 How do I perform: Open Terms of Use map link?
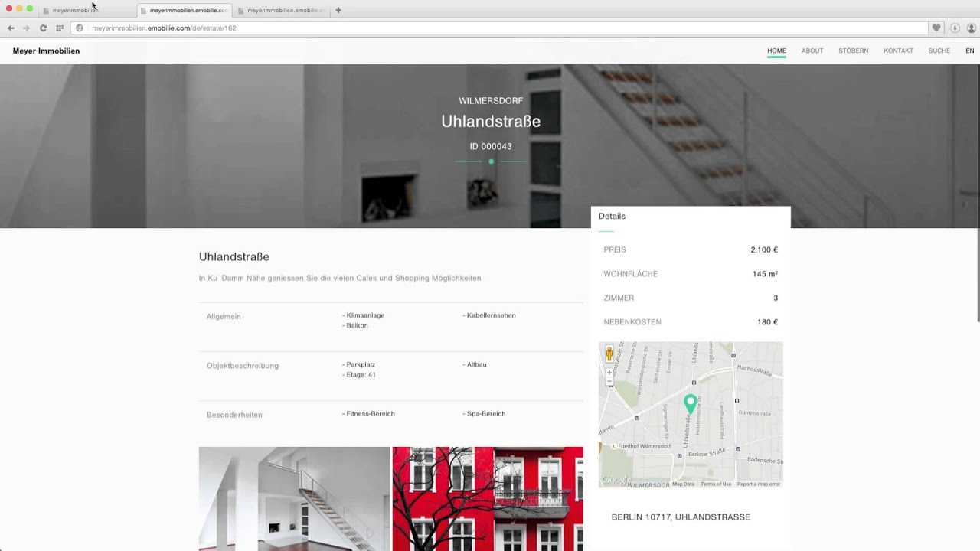pos(716,484)
